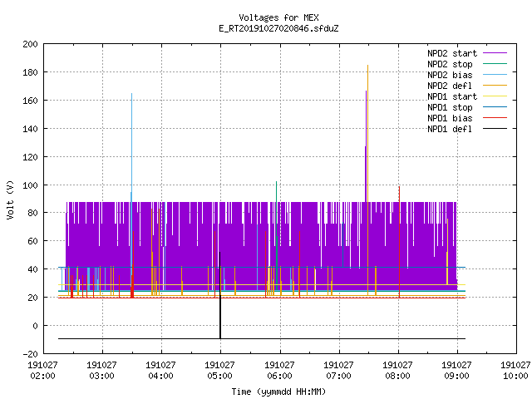
Task: Click the dark blue NPD1 stop legend line
Action: coord(495,107)
